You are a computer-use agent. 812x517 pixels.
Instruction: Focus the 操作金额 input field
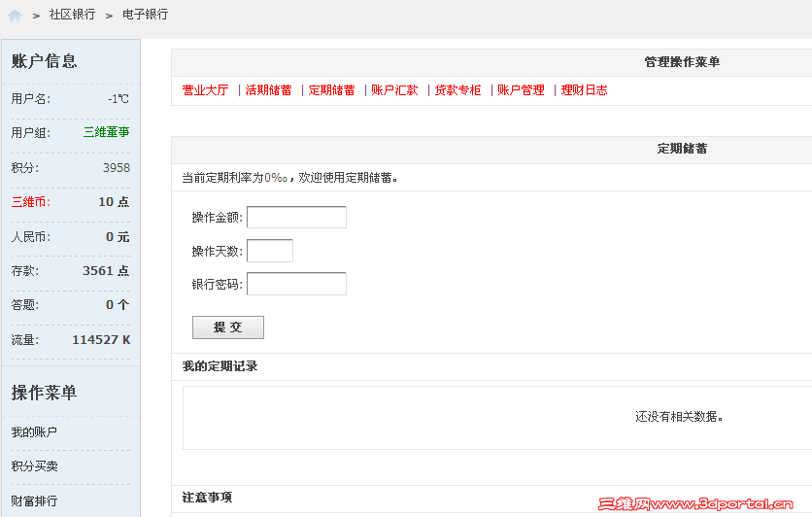(x=296, y=217)
